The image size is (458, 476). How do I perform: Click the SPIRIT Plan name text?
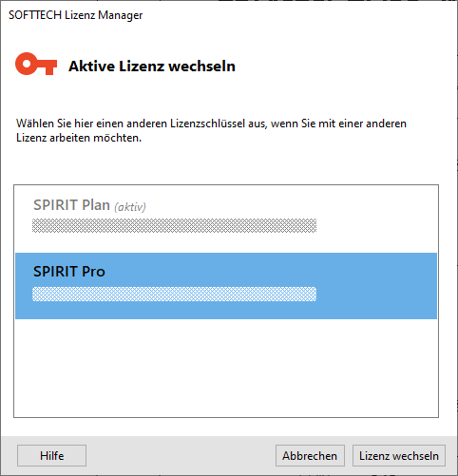tap(71, 205)
